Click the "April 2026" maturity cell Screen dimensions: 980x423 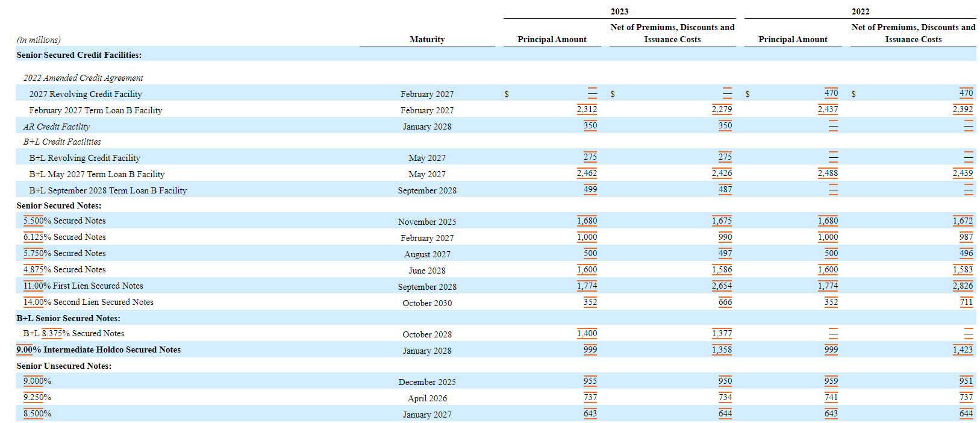(x=427, y=398)
